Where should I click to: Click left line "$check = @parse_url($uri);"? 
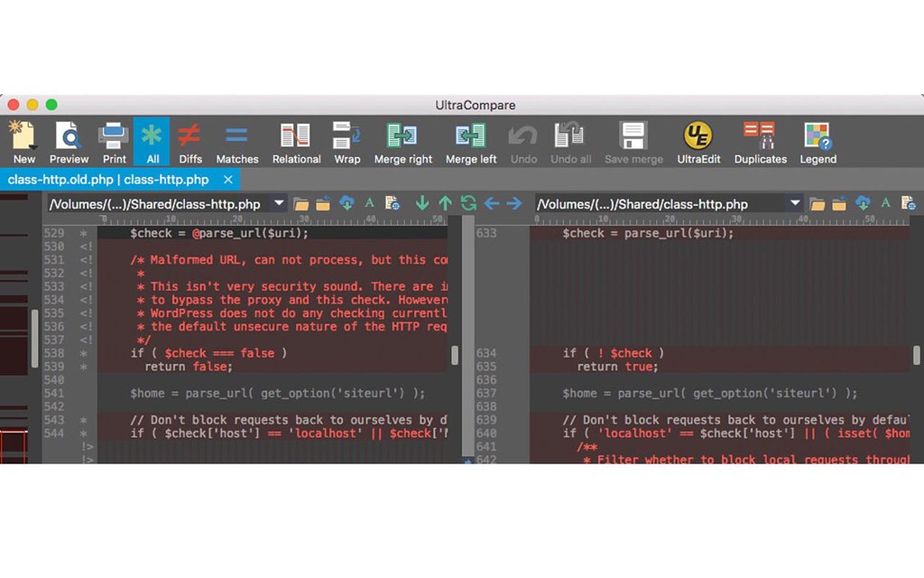click(219, 233)
